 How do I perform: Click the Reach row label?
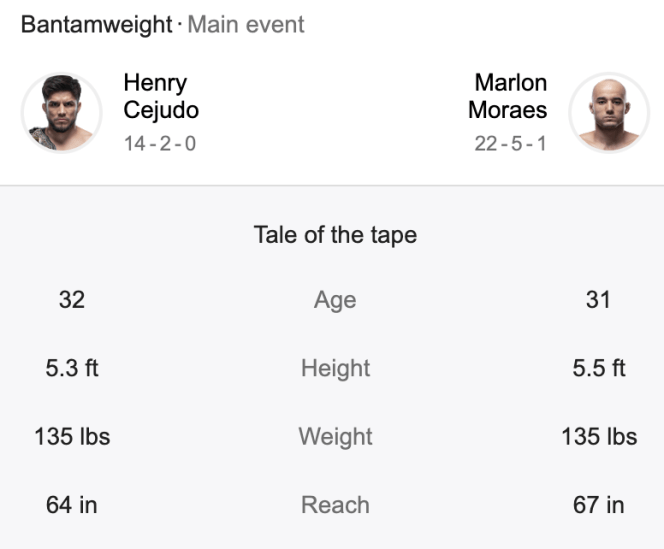click(x=335, y=505)
